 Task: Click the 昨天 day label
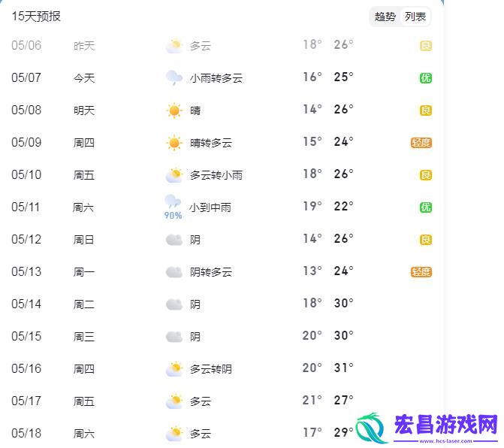pos(84,46)
